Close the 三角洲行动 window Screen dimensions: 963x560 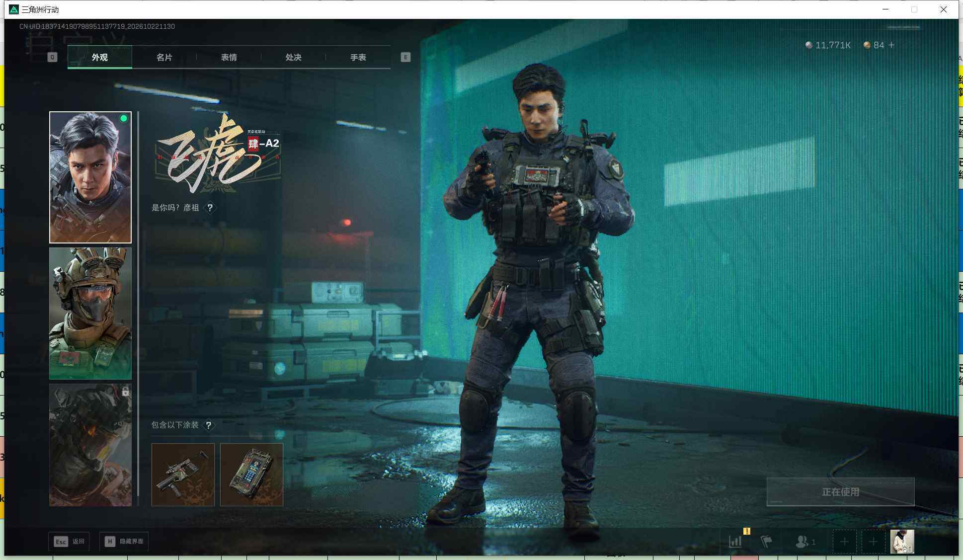943,9
